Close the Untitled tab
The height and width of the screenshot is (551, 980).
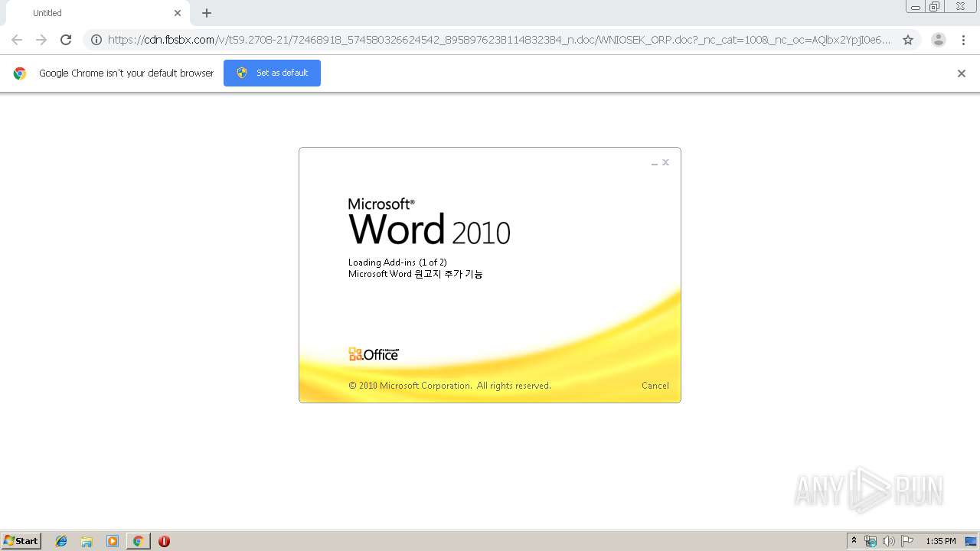tap(178, 13)
